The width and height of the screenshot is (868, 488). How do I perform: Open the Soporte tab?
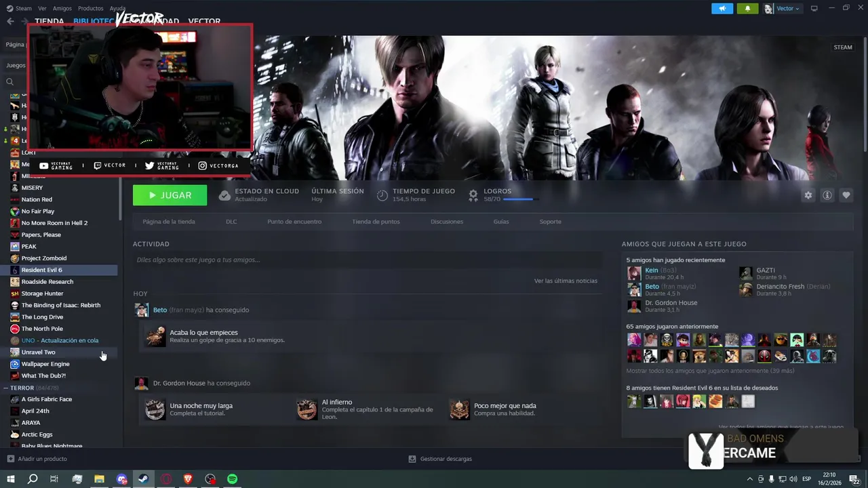[x=550, y=222]
